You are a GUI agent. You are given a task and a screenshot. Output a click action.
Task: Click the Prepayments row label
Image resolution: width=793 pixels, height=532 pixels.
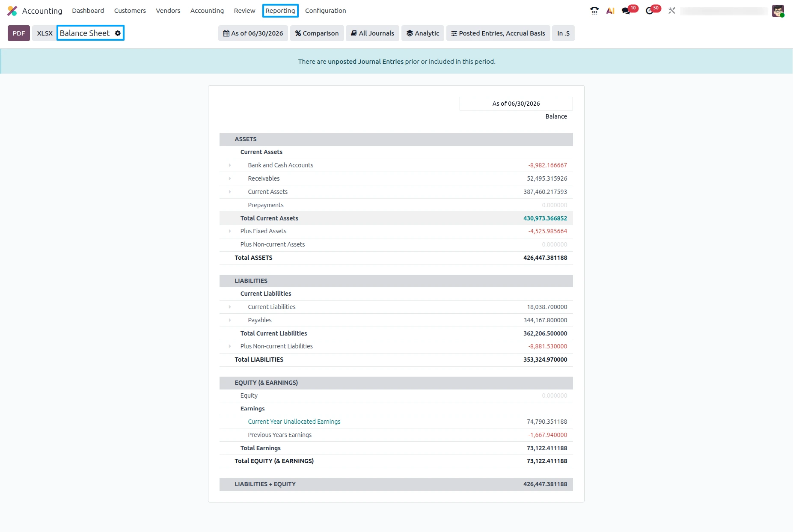265,205
